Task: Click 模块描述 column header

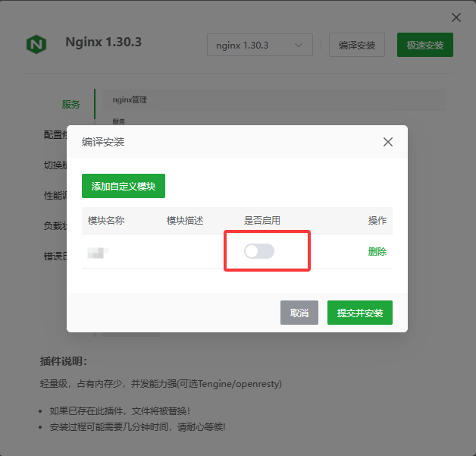Action: point(185,220)
